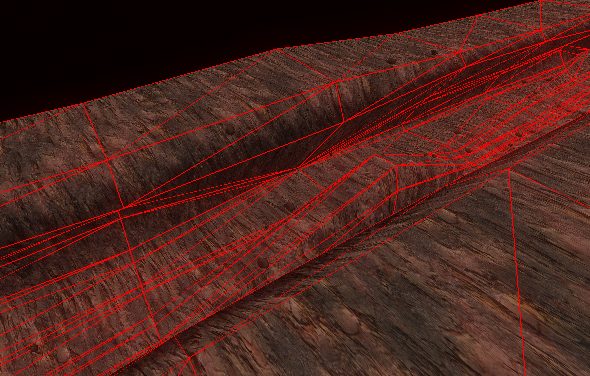Select the boulder in the middle of the slope
Image resolution: width=590 pixels, height=376 pixels.
289,206
